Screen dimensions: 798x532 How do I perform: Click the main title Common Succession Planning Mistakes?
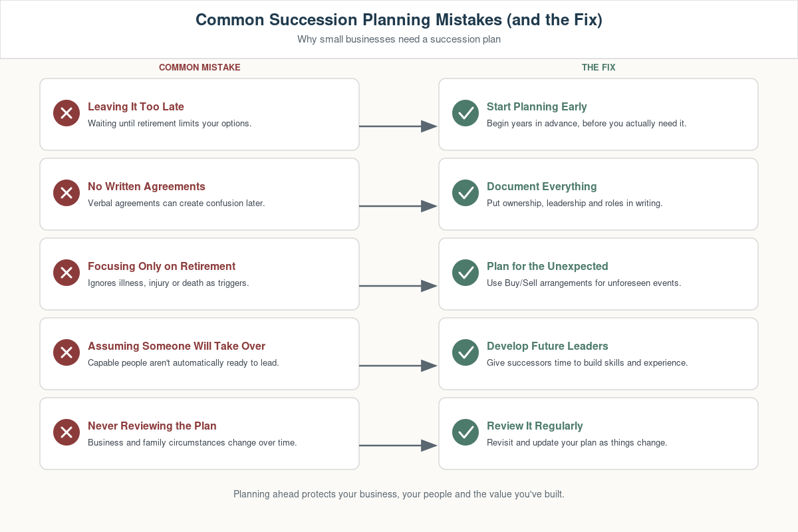coord(399,20)
